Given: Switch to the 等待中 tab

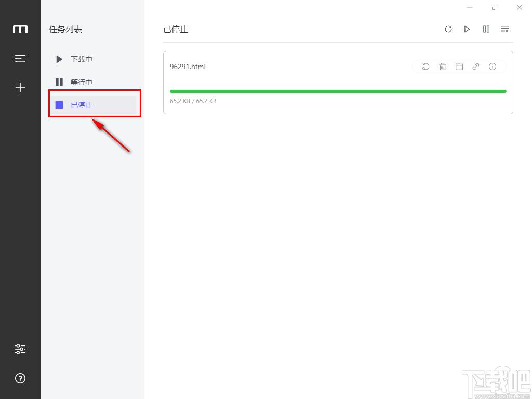Looking at the screenshot, I should point(93,82).
